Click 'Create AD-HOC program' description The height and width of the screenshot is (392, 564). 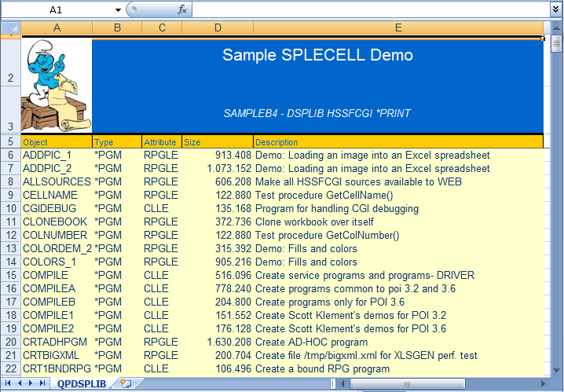coord(312,342)
